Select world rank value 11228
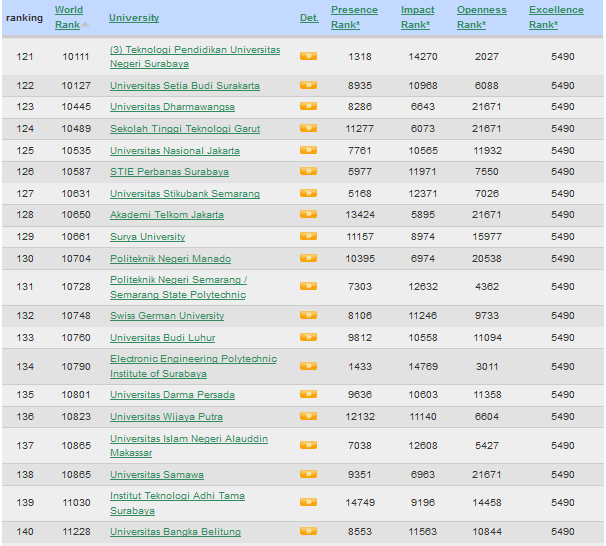This screenshot has height=546, width=606. click(76, 532)
